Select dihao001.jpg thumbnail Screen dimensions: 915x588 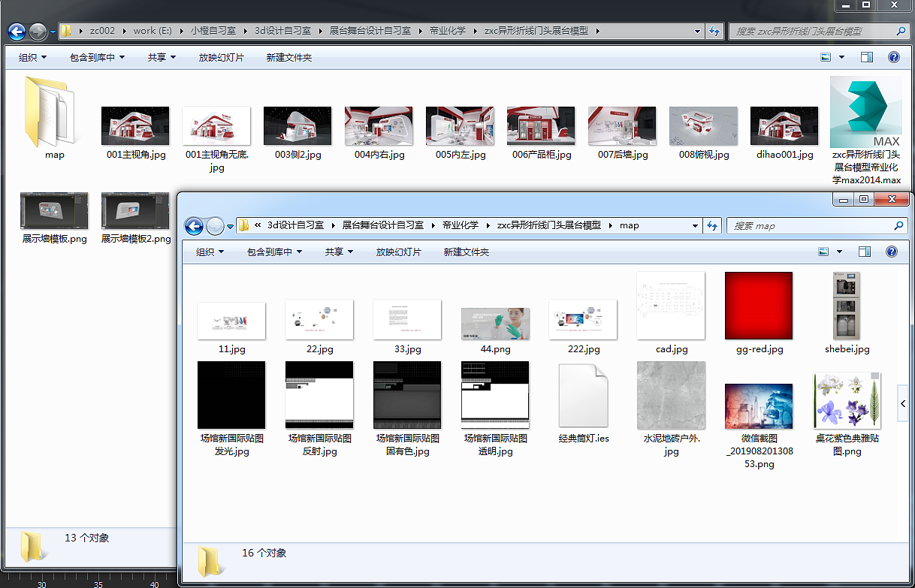click(784, 125)
